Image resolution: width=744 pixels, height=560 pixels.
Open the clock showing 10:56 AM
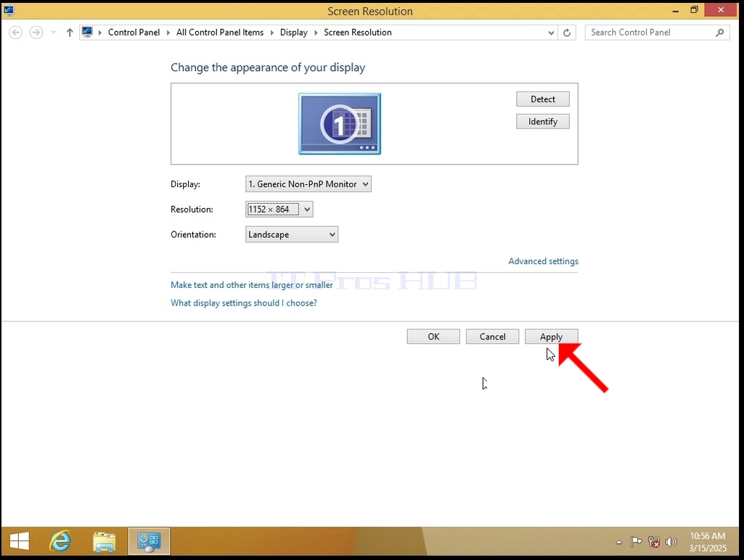(x=708, y=542)
